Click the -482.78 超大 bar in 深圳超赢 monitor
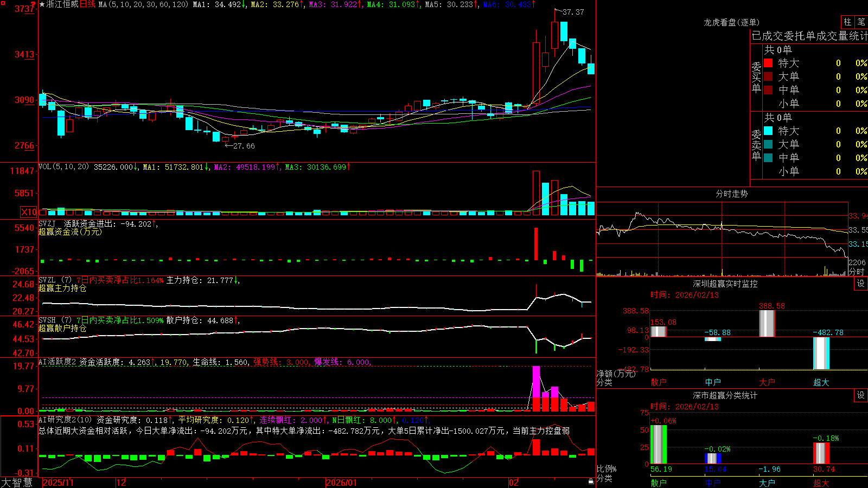Viewport: 868px width, 488px height. (x=821, y=353)
